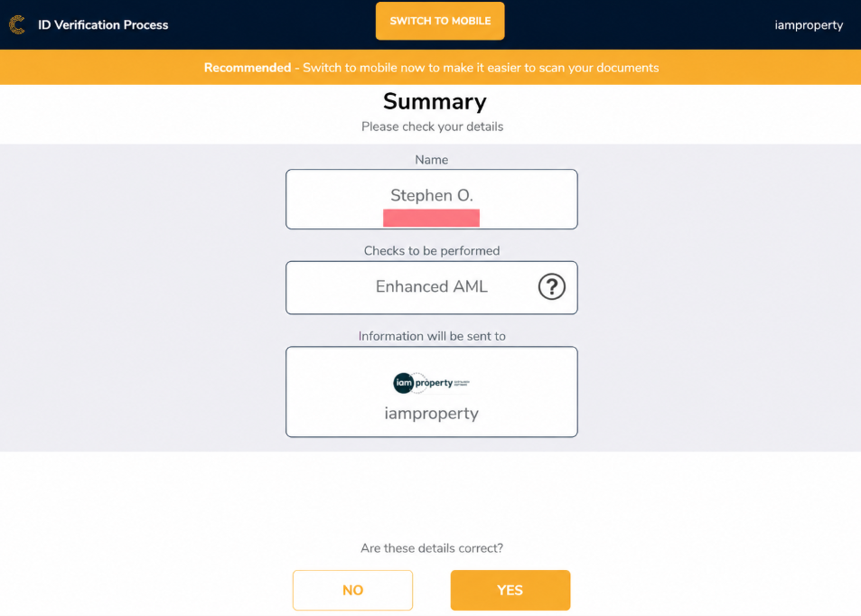The width and height of the screenshot is (861, 616).
Task: Click the Please check your details subtitle
Action: click(432, 126)
